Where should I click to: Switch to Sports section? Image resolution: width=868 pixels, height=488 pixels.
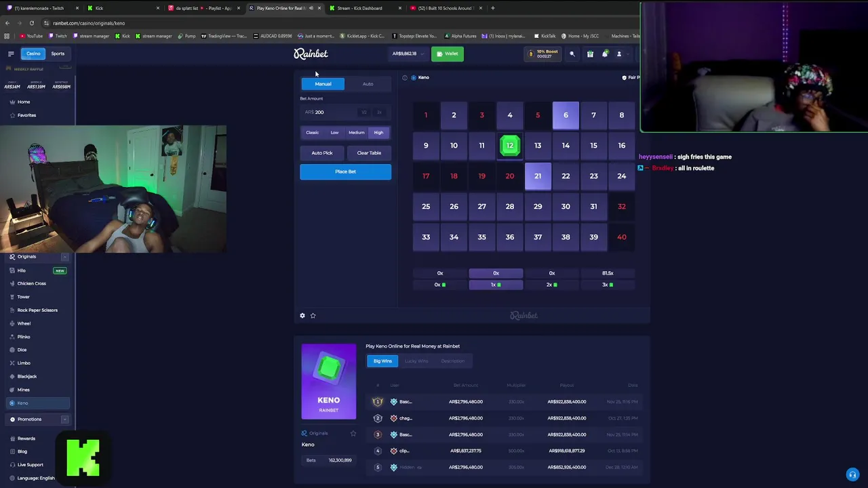coord(58,54)
